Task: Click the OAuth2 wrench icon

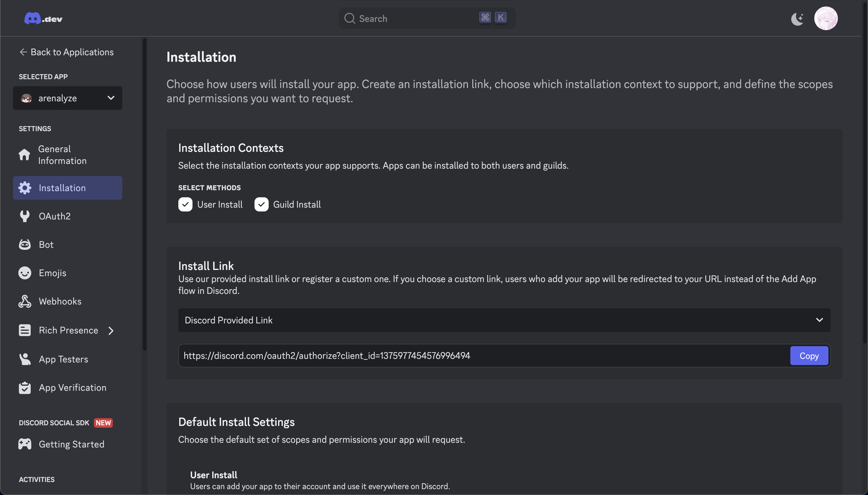Action: [25, 216]
